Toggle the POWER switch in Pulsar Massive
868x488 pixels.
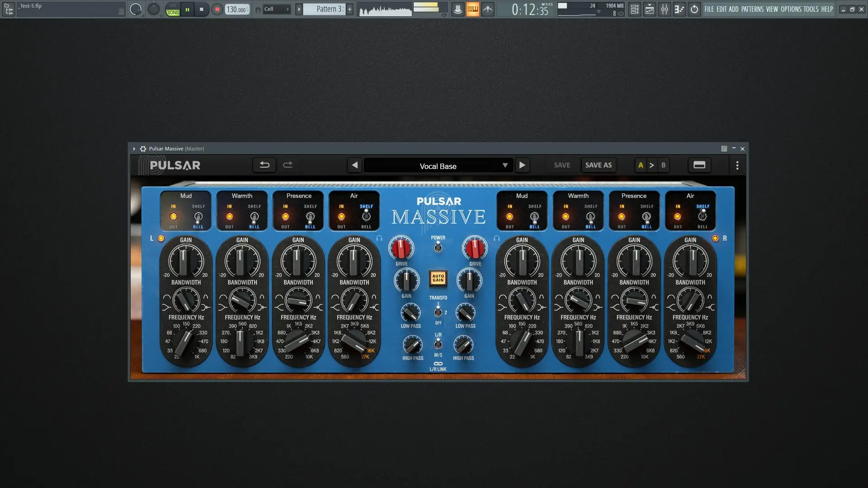438,247
